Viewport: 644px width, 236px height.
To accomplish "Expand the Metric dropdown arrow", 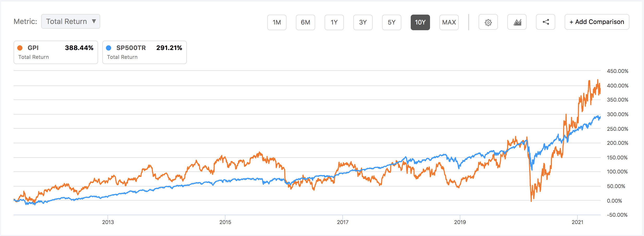I will [94, 21].
